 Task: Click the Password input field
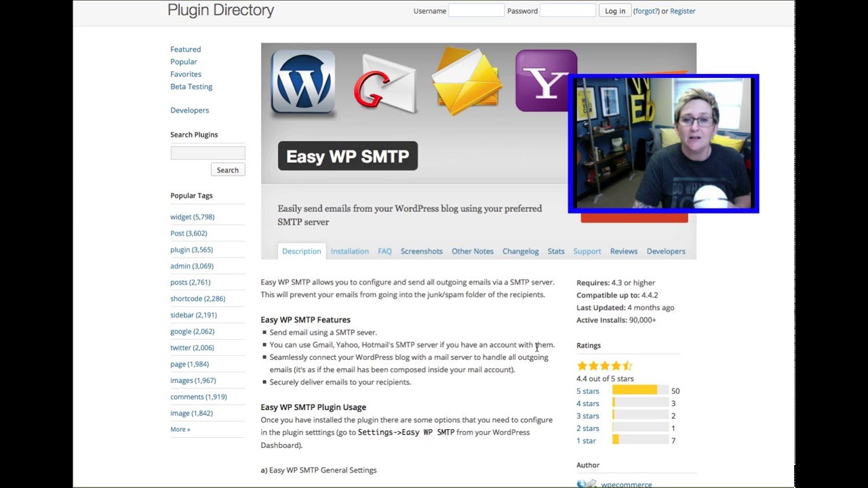tap(568, 10)
